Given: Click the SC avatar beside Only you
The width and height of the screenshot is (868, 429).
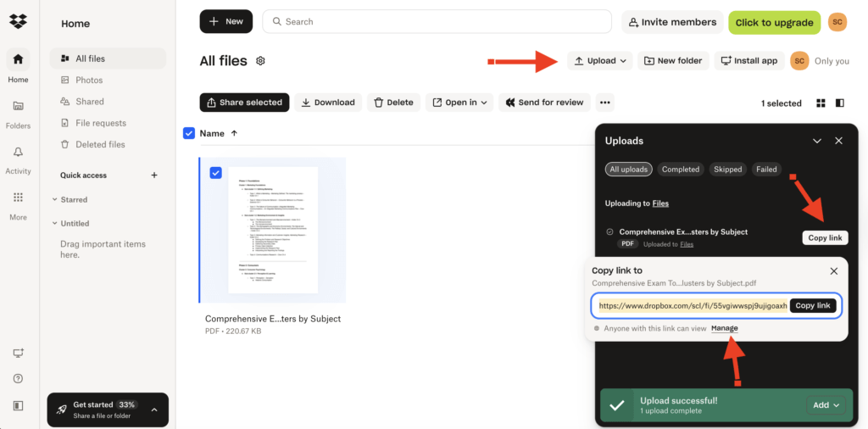Looking at the screenshot, I should pyautogui.click(x=799, y=61).
